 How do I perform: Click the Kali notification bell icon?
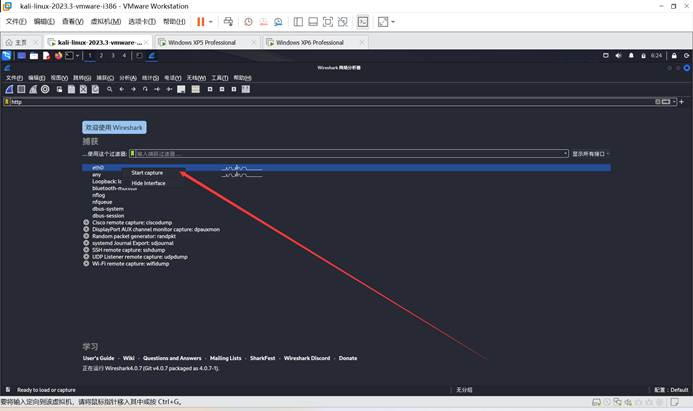click(x=631, y=56)
